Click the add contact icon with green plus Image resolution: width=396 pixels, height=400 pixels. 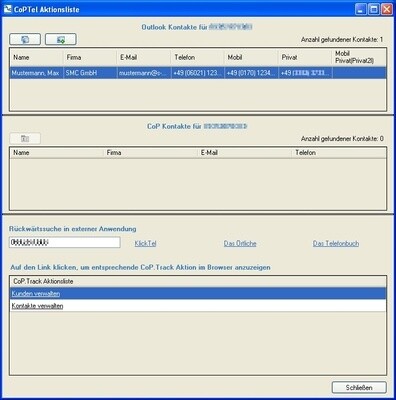pos(61,39)
